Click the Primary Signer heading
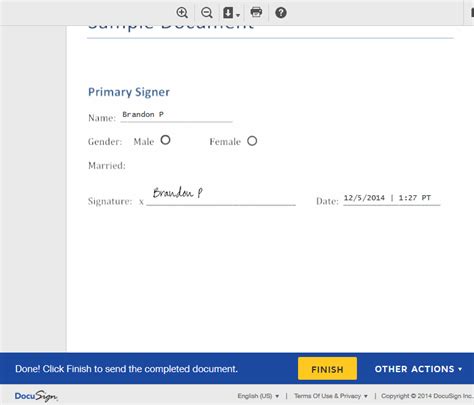Image resolution: width=474 pixels, height=405 pixels. (129, 92)
